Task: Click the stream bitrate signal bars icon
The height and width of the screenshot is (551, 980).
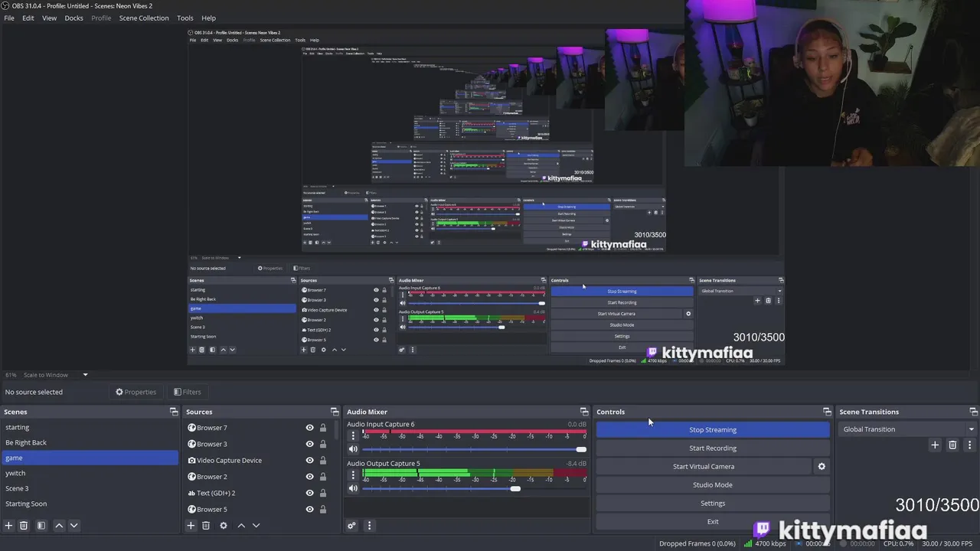Action: point(748,543)
